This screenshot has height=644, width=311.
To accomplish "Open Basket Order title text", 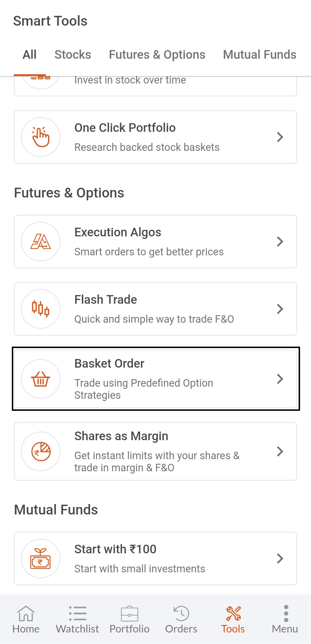I will click(109, 364).
